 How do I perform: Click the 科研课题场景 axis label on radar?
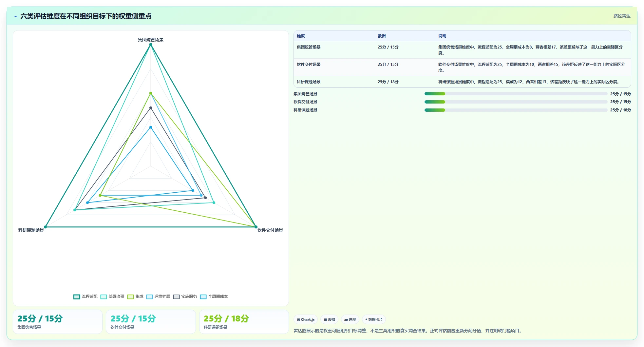click(x=31, y=230)
